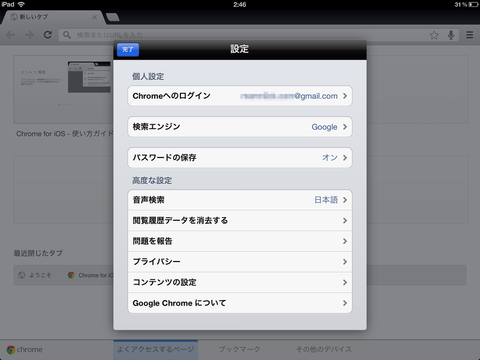Open the 検索エンジン setting
The height and width of the screenshot is (360, 480).
[x=240, y=127]
